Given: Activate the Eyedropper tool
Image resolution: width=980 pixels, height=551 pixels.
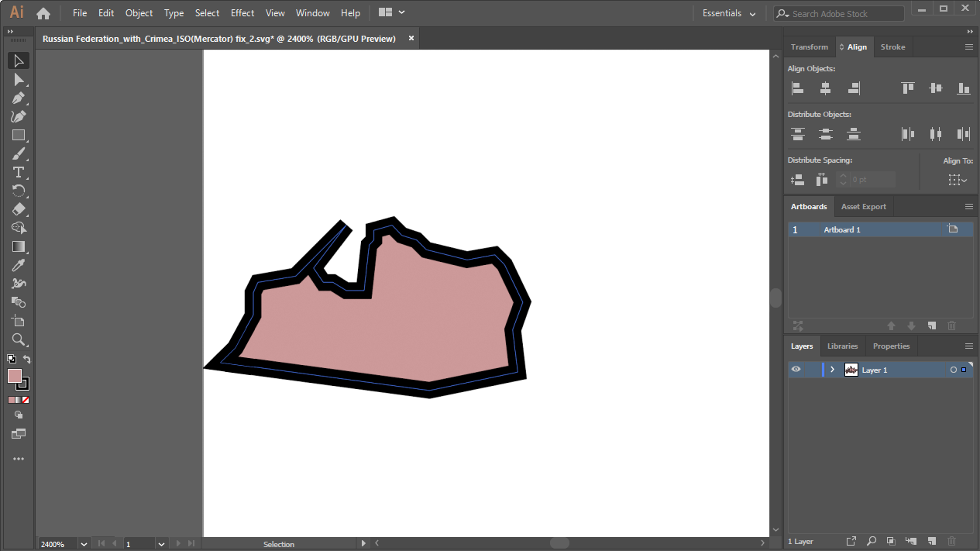Looking at the screenshot, I should 19,265.
